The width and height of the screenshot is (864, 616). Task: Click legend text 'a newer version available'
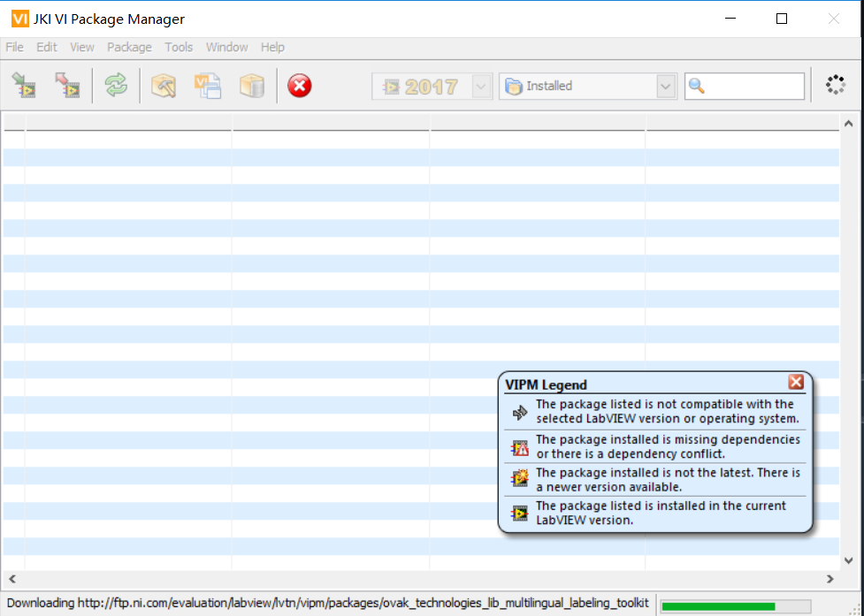668,480
